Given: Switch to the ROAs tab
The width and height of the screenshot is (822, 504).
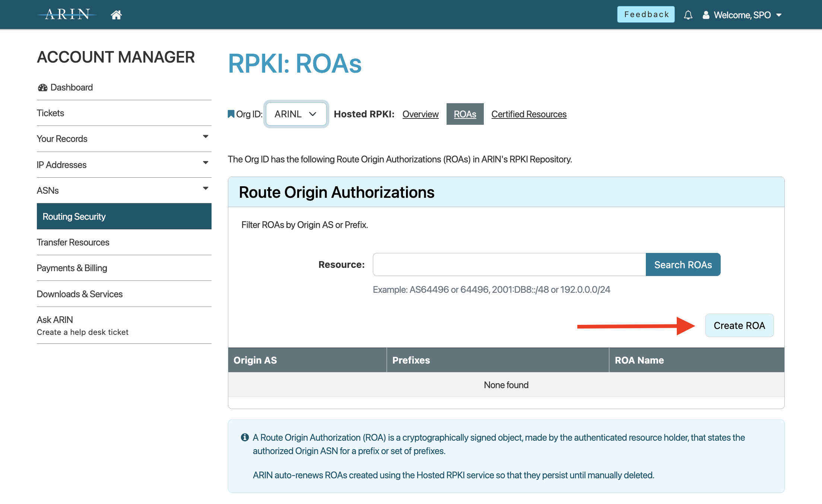Looking at the screenshot, I should [x=465, y=114].
